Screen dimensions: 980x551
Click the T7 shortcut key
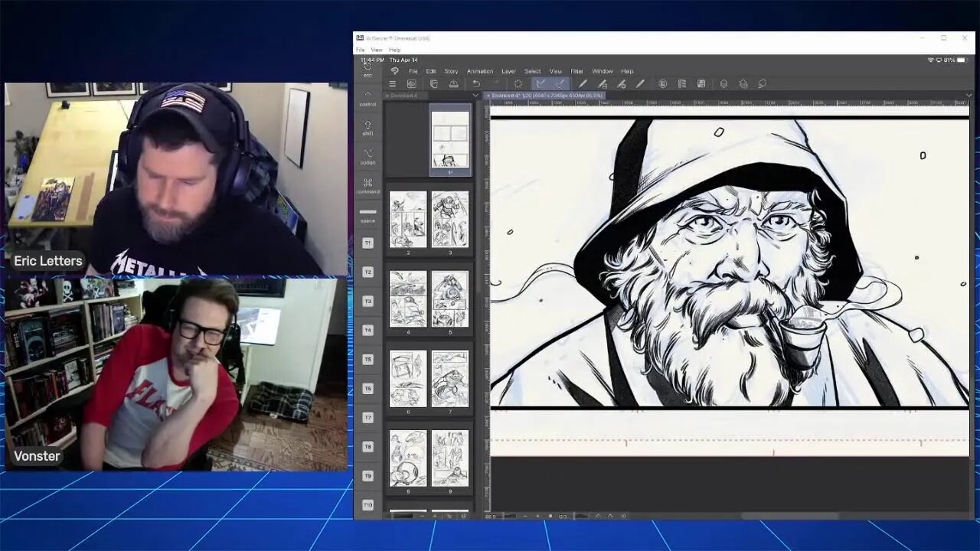click(x=367, y=417)
